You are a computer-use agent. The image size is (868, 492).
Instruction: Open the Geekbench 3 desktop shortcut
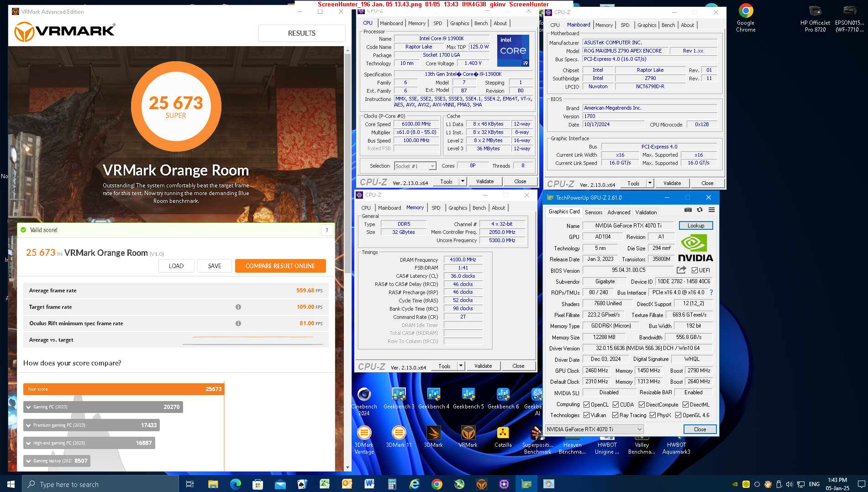(399, 398)
